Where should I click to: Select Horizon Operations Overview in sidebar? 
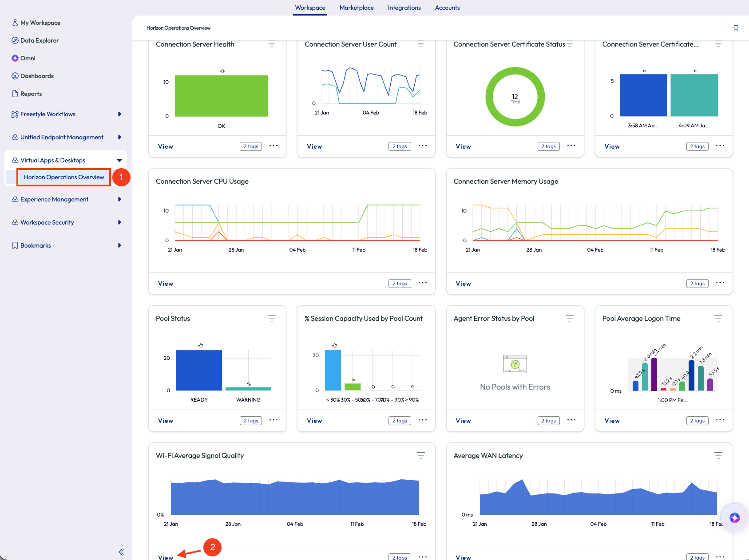coord(64,177)
